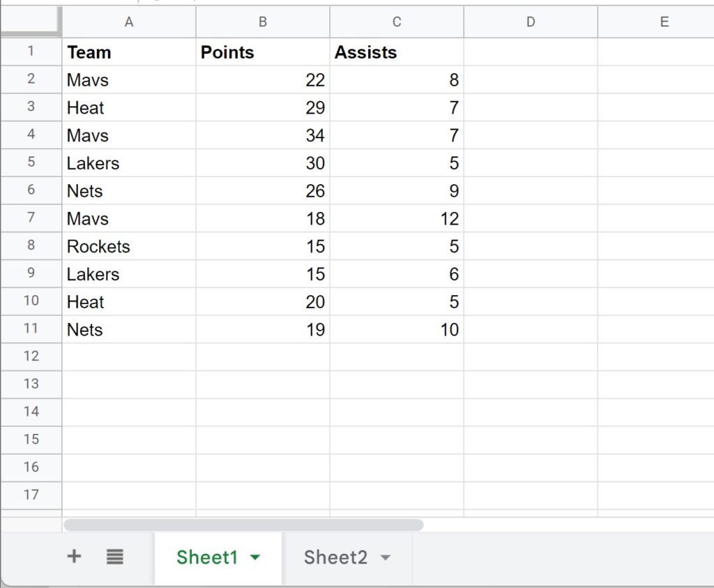
Task: Select the Sheet1 tab
Action: (x=206, y=557)
